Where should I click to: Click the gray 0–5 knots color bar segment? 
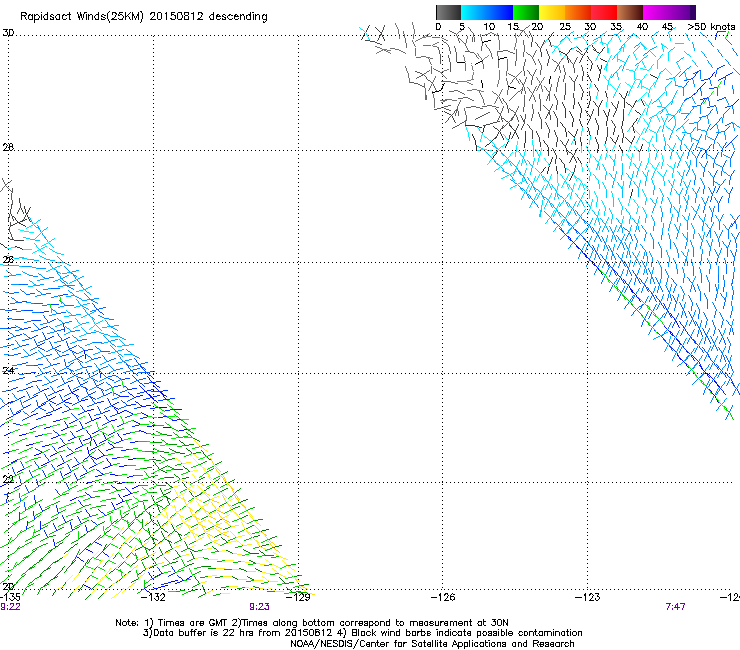click(448, 12)
